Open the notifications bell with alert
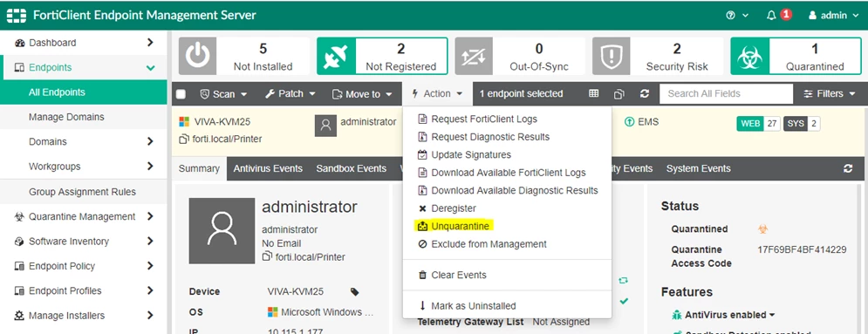Image resolution: width=868 pixels, height=334 pixels. click(779, 15)
